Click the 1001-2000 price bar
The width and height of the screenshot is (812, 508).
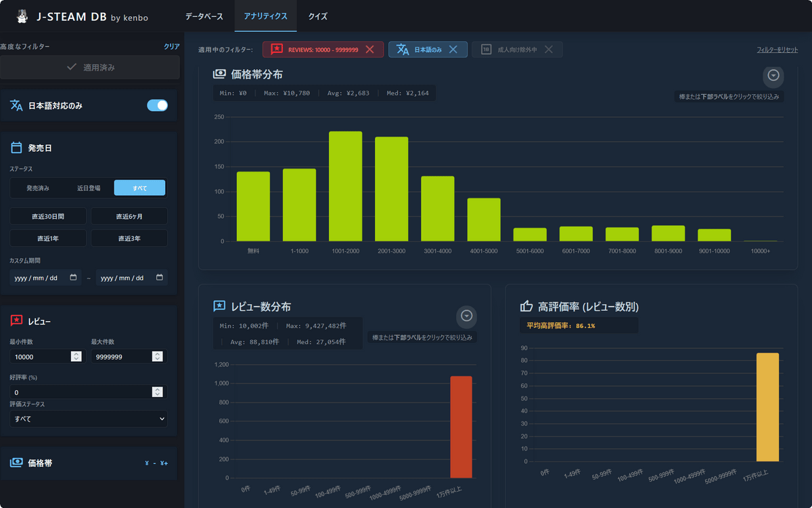pyautogui.click(x=345, y=186)
